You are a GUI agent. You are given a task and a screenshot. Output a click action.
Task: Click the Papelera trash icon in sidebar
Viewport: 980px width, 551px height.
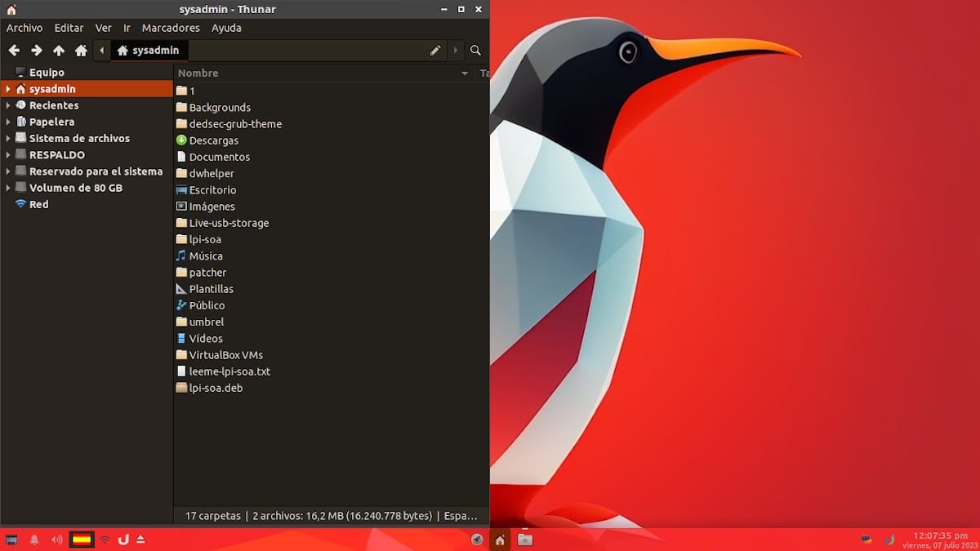coord(20,122)
